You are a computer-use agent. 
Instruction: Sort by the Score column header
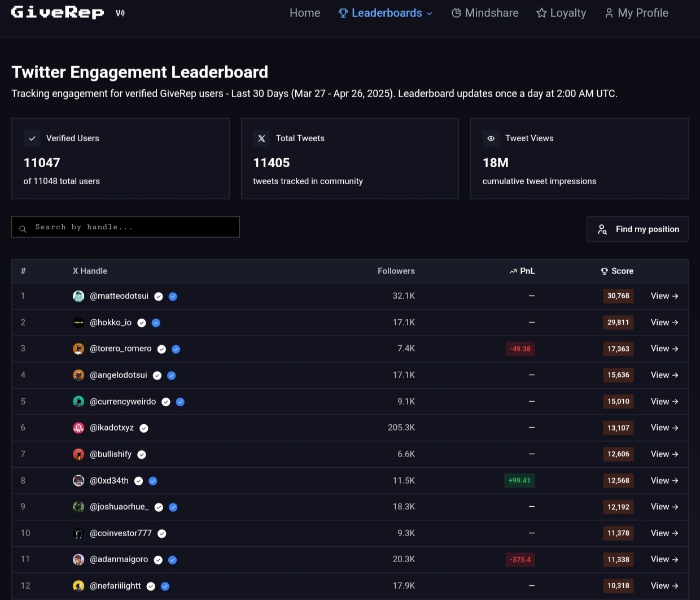point(617,271)
